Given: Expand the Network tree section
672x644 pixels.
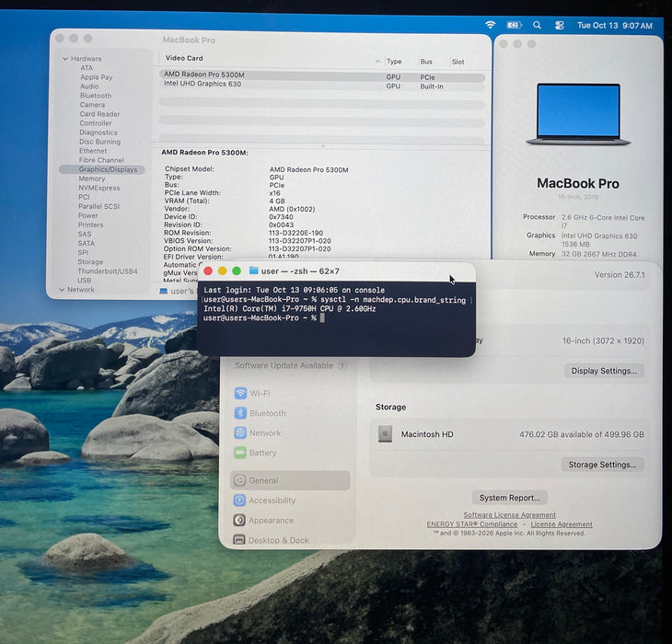Looking at the screenshot, I should pos(63,290).
